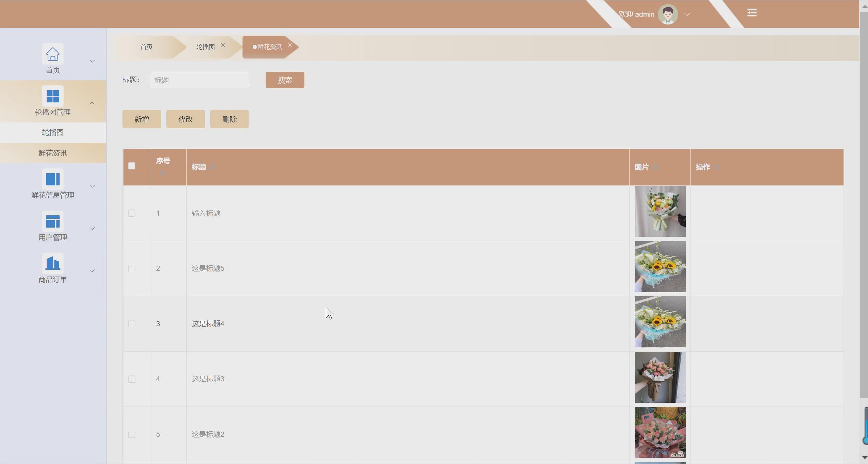Click the home icon in sidebar
Image resolution: width=868 pixels, height=464 pixels.
53,54
